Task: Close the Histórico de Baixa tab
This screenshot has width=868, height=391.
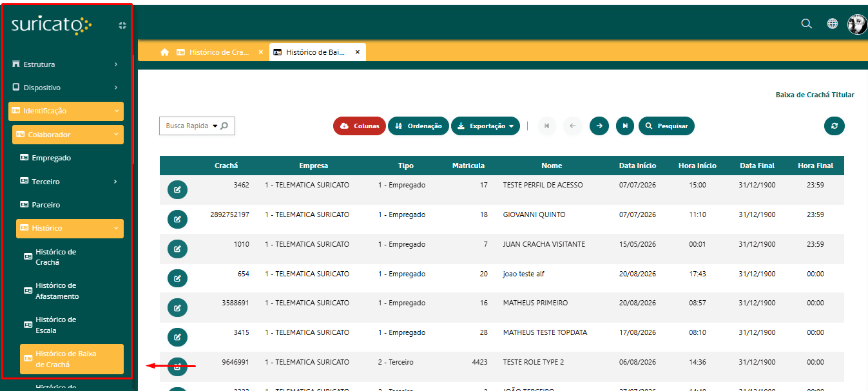Action: (357, 52)
